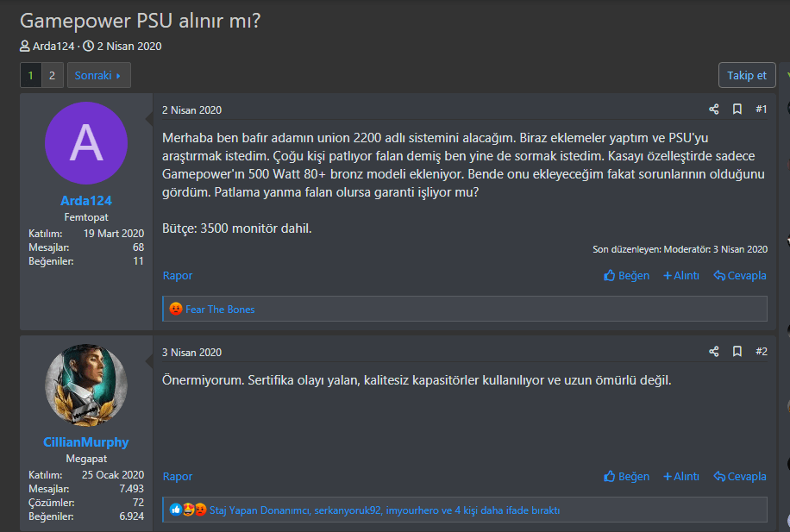The width and height of the screenshot is (790, 532).
Task: Like Arda124's post with Beğen
Action: 626,276
